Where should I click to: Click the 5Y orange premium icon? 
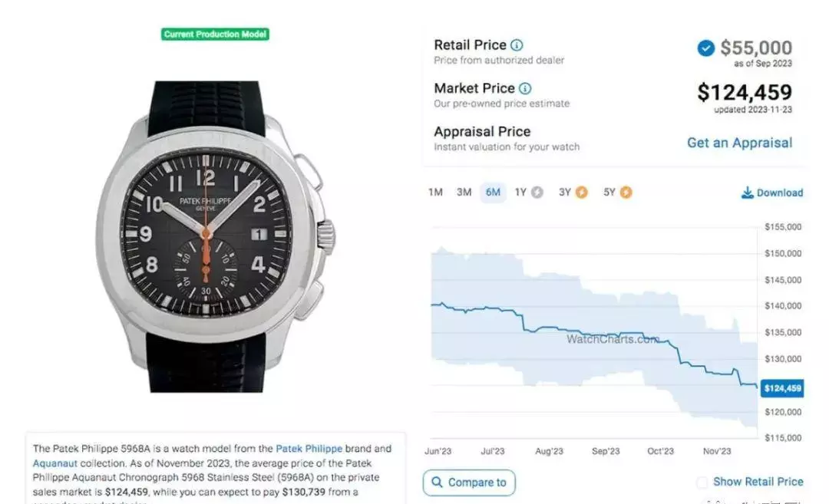[x=626, y=193]
